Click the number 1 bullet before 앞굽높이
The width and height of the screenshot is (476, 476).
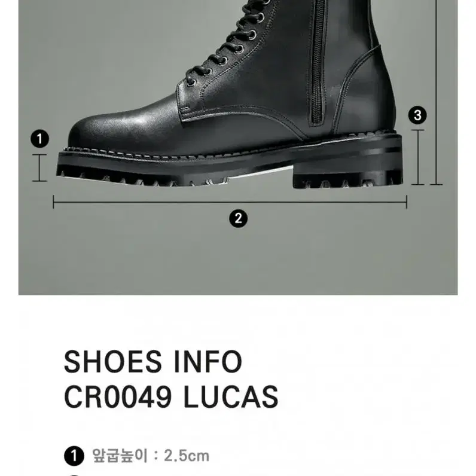coord(74,456)
